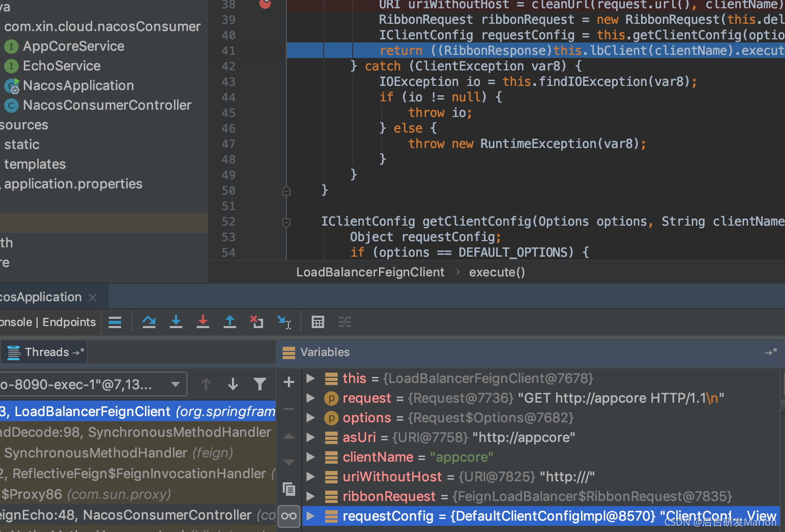Image resolution: width=785 pixels, height=532 pixels.
Task: Click the next frame down arrow
Action: coord(233,384)
